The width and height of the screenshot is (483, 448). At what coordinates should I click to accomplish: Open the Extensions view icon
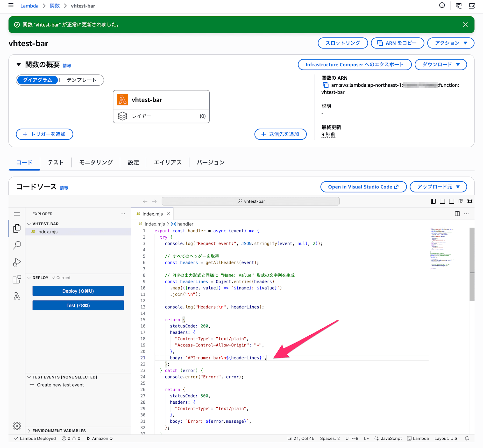[17, 279]
